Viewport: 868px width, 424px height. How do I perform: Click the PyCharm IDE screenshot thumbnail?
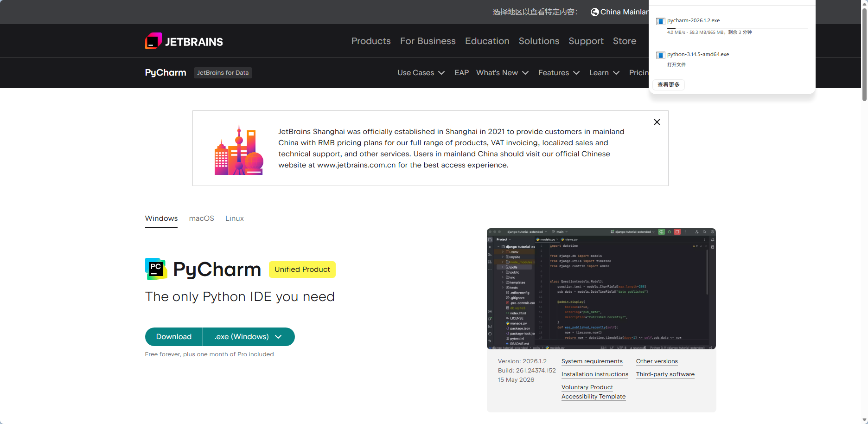point(601,289)
